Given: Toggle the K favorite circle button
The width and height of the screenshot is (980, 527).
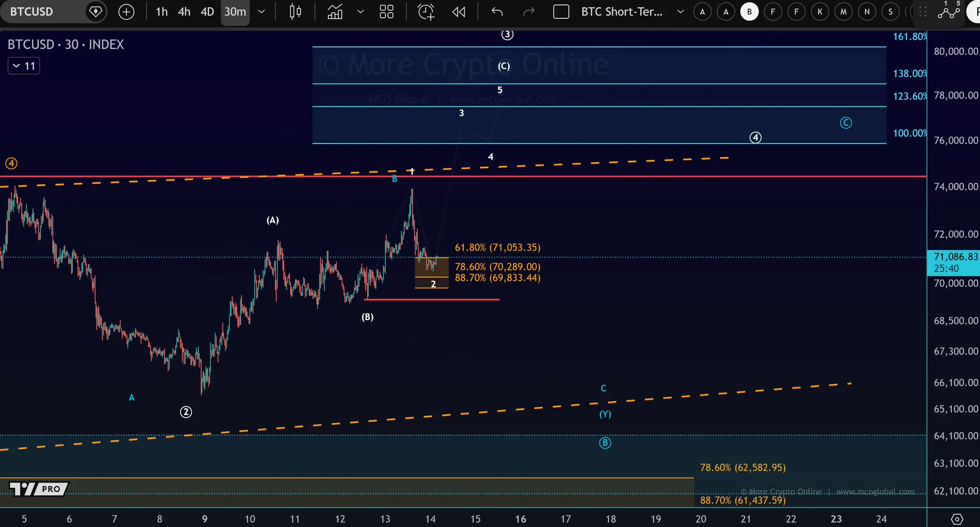Looking at the screenshot, I should point(820,12).
